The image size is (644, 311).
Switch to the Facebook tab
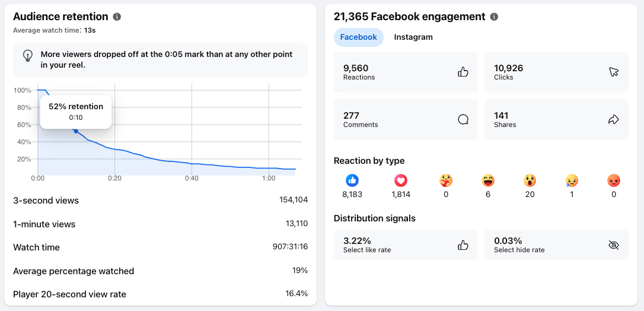pyautogui.click(x=359, y=37)
